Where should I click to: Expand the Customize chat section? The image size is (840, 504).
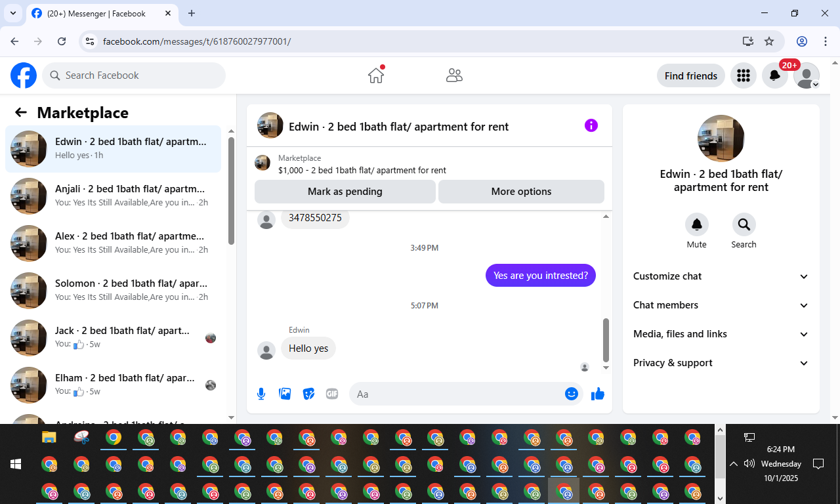point(721,276)
